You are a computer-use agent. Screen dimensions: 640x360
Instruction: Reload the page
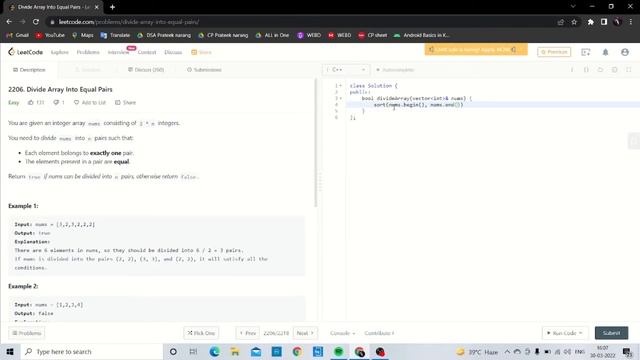click(36, 22)
